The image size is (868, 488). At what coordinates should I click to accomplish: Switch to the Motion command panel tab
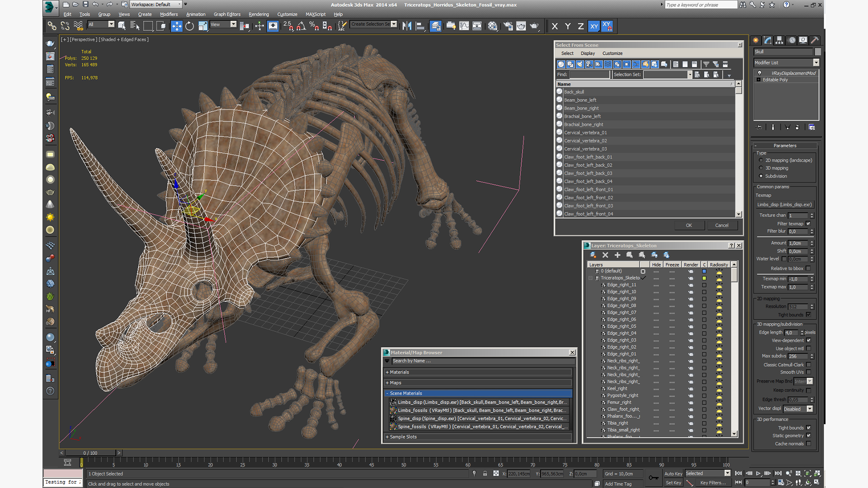(x=792, y=40)
